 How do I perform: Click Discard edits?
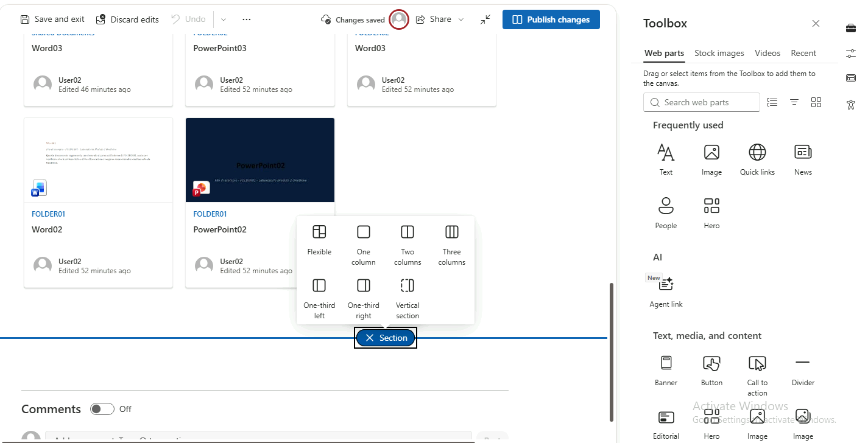point(127,19)
